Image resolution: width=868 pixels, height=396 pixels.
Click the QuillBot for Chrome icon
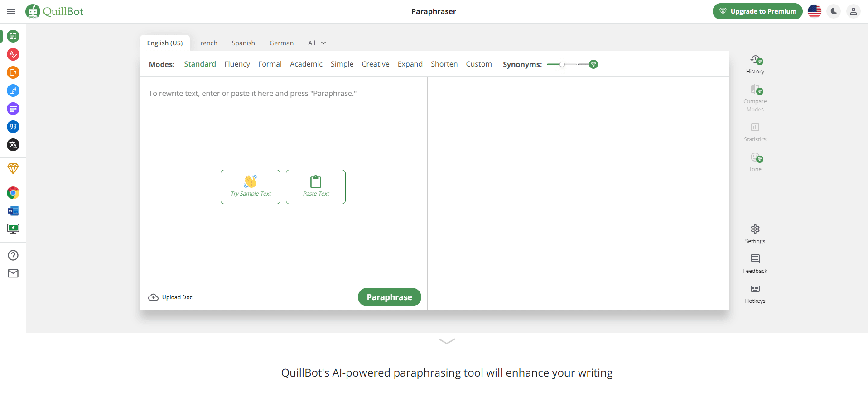(13, 193)
